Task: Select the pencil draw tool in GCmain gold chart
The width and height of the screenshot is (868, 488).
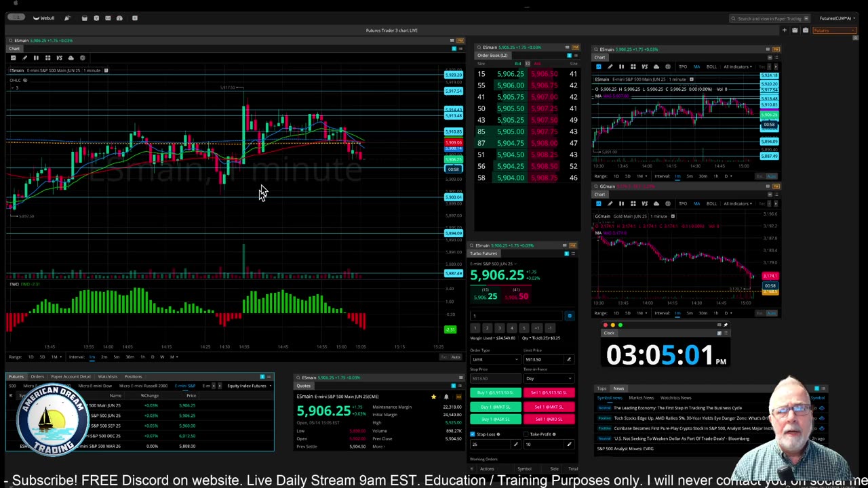Action: (x=610, y=203)
